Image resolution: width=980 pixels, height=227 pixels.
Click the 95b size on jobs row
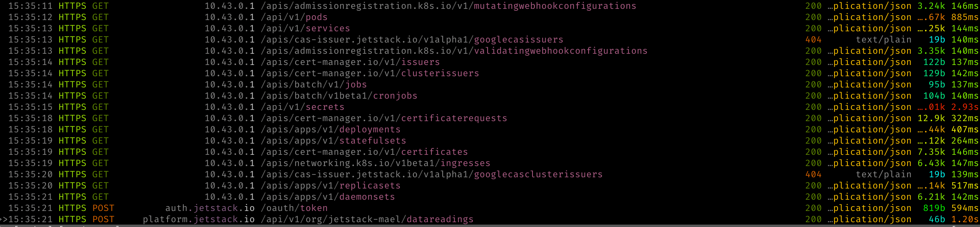click(937, 85)
